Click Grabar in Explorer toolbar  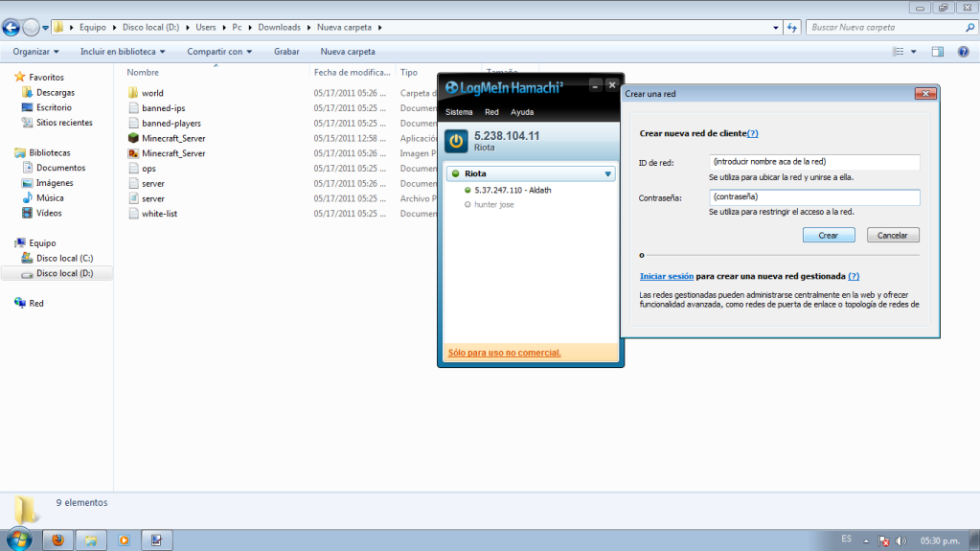[286, 52]
